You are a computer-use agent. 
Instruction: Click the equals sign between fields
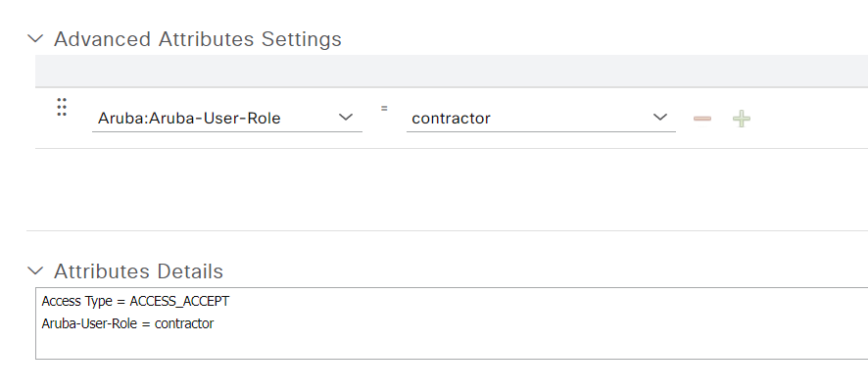click(384, 109)
